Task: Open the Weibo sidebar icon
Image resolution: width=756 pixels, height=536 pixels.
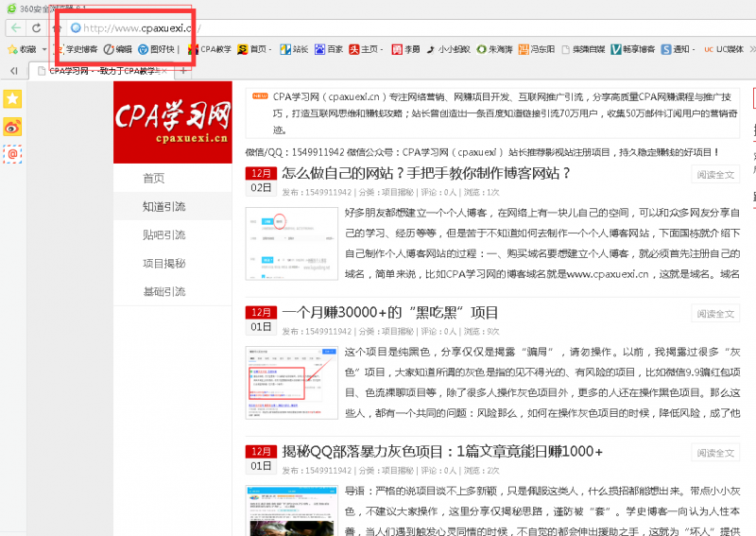Action: (x=13, y=126)
